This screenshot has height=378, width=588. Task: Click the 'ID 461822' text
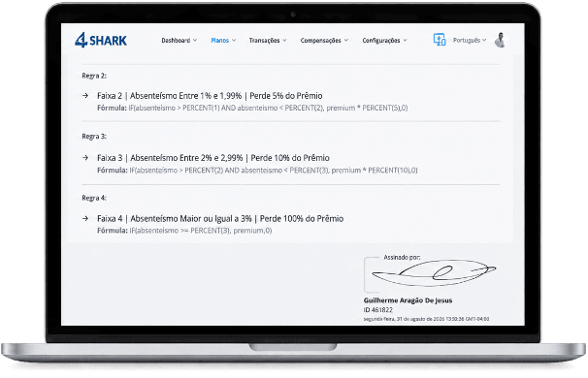[378, 310]
